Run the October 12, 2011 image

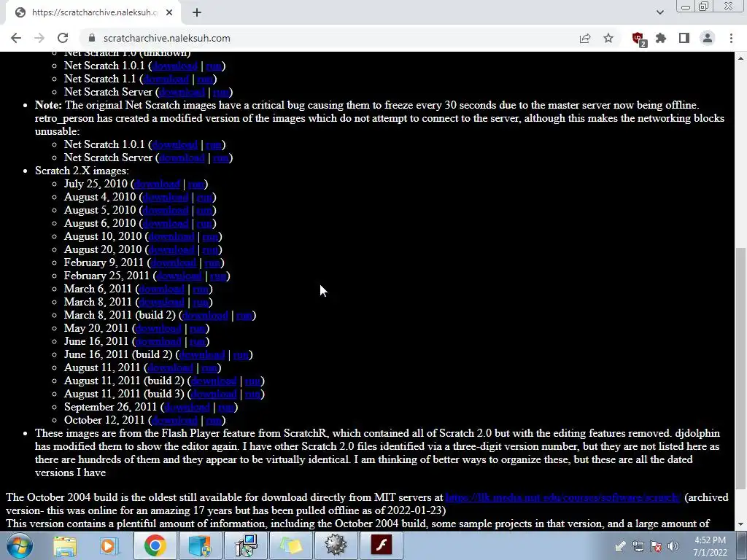pyautogui.click(x=214, y=421)
